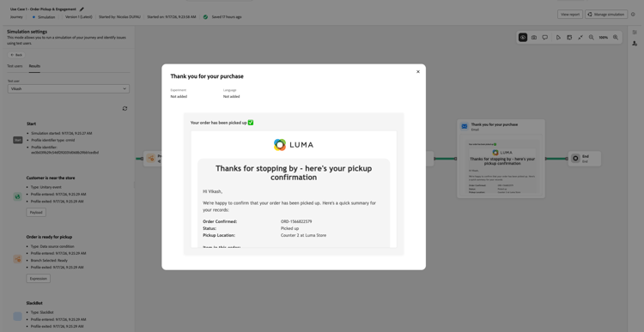Click the pencil icon to edit journey name
This screenshot has width=644, height=332.
[x=82, y=9]
